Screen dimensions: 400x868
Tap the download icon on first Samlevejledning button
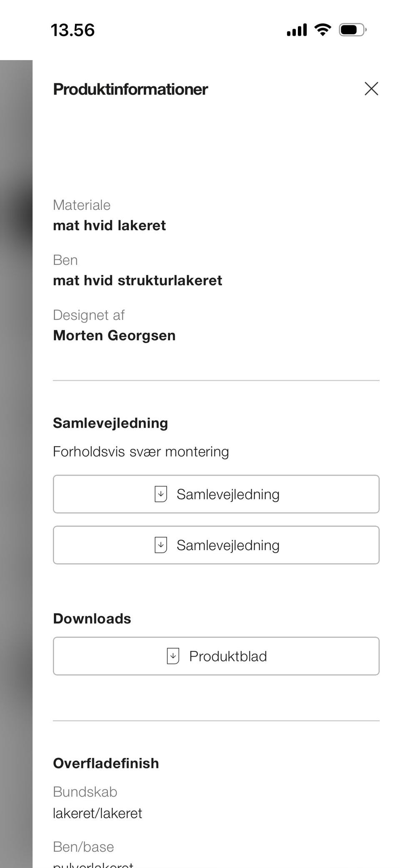click(160, 494)
